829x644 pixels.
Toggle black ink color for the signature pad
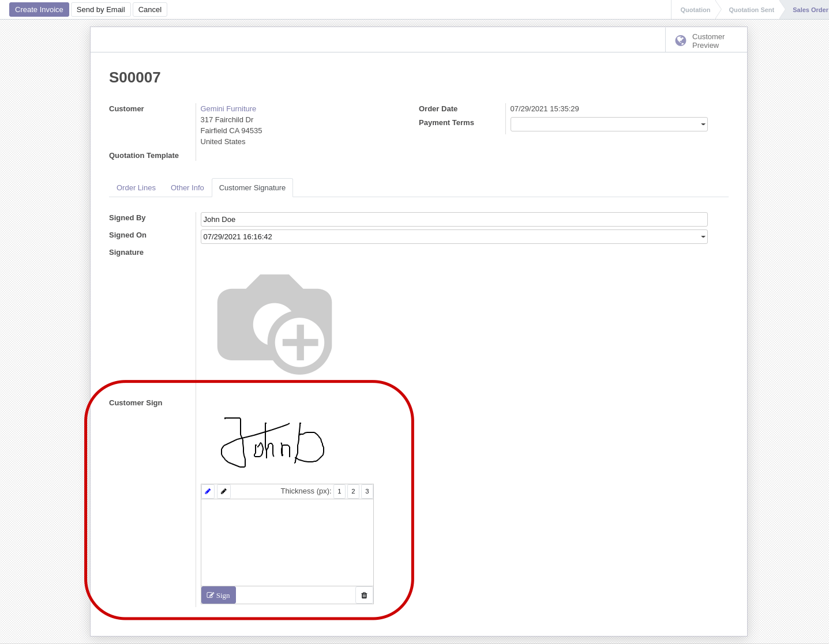[223, 491]
